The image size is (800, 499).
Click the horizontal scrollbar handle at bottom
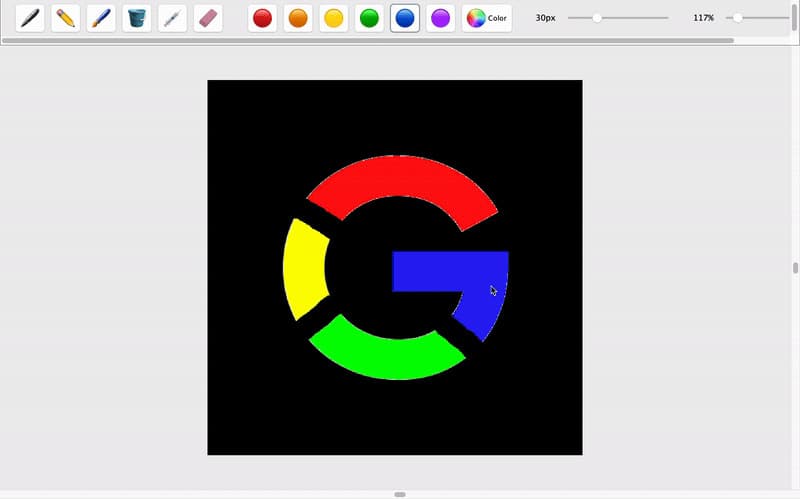(400, 494)
